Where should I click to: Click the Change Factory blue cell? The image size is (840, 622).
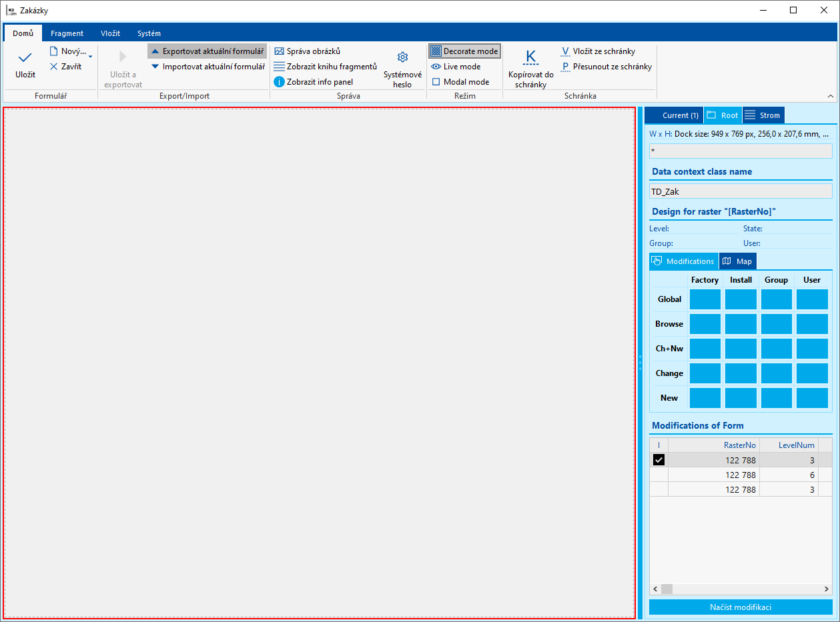pos(705,373)
